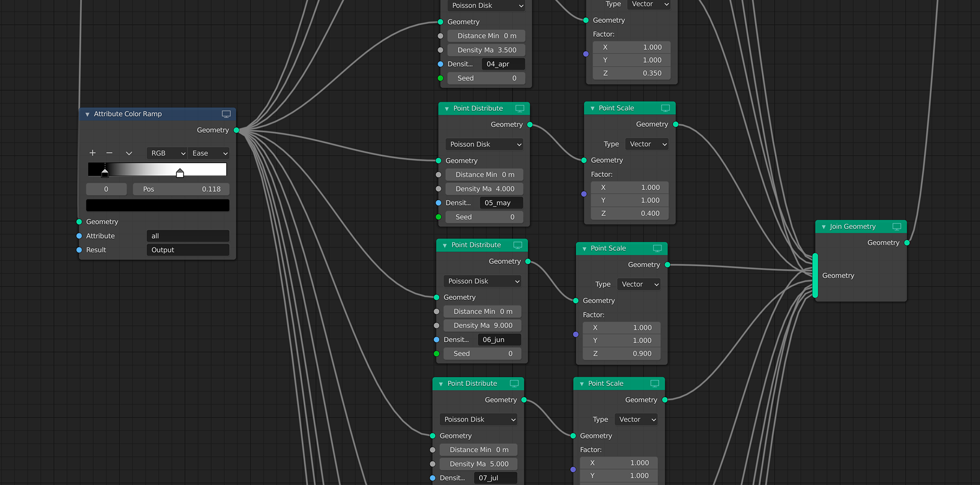Toggle preview icon on bottom Point Scale node
Image resolution: width=980 pixels, height=485 pixels.
[x=655, y=384]
